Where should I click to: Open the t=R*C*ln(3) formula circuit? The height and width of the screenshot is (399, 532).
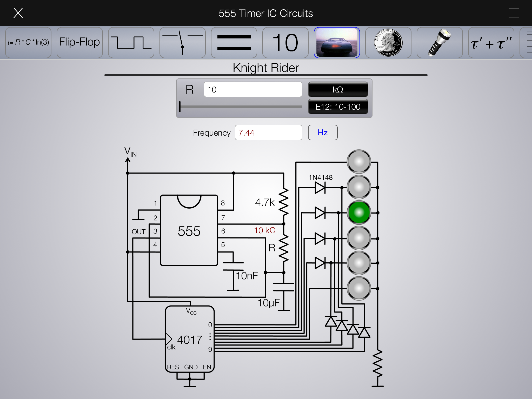(x=28, y=43)
